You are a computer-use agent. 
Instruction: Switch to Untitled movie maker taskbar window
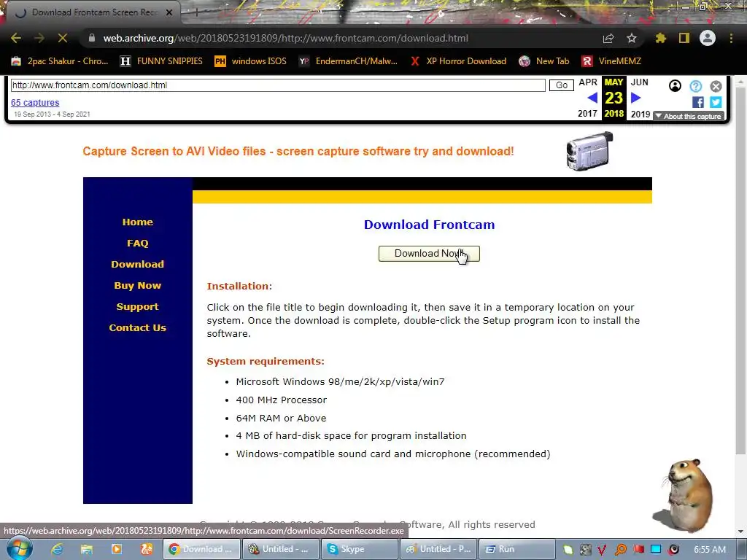pos(281,549)
